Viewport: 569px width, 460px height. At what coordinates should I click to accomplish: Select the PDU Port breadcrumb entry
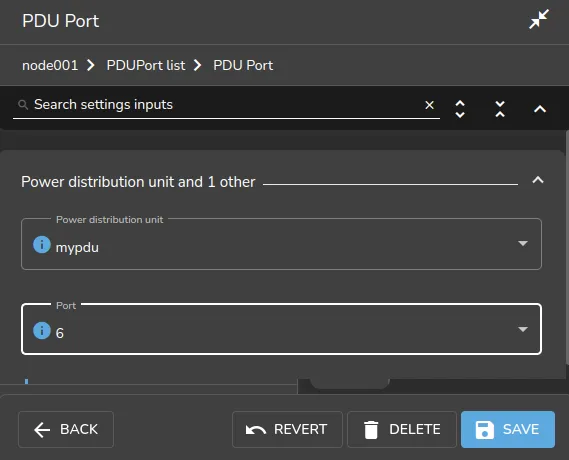coord(243,65)
